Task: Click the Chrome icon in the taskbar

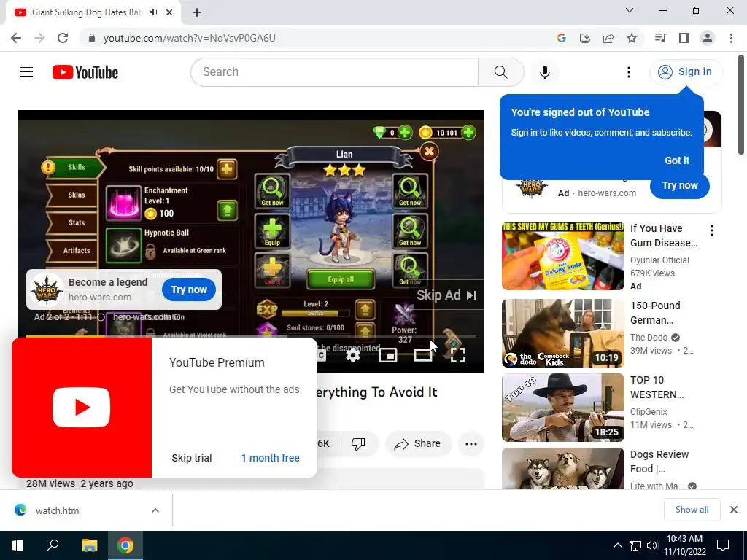Action: 125,545
